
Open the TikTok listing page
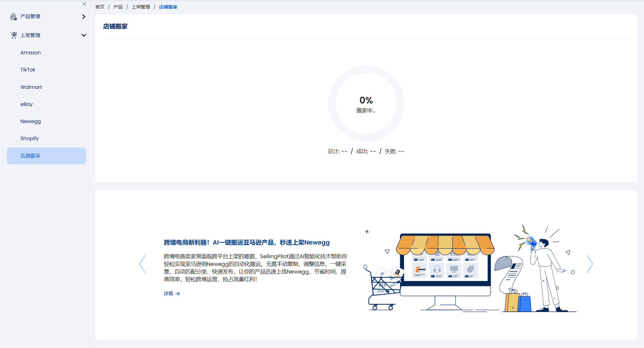coord(28,70)
